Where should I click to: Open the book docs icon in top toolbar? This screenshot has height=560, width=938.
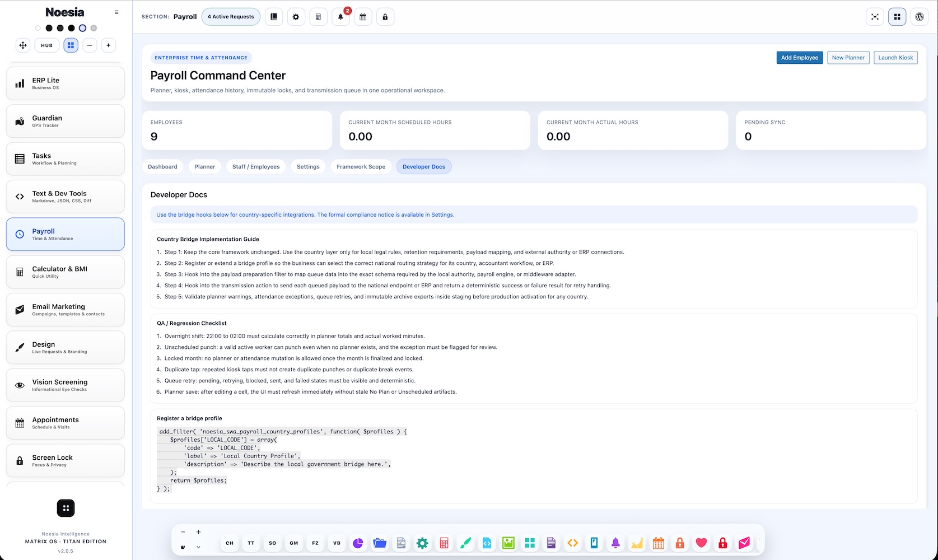point(274,17)
